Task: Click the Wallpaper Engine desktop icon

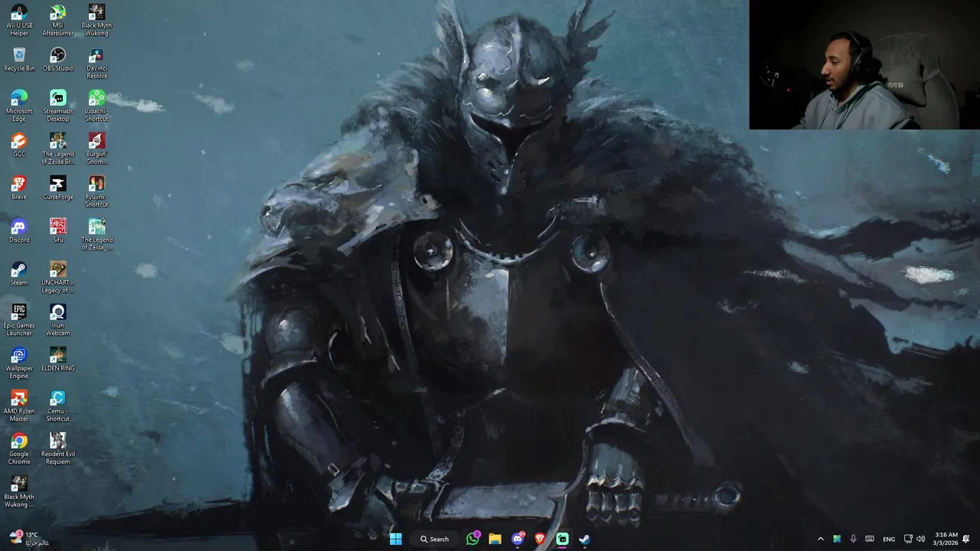Action: pos(19,363)
